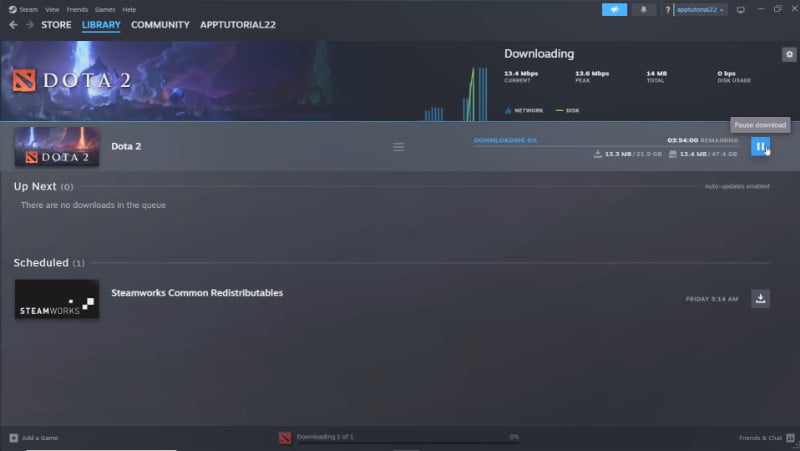
Task: Click the CURRENT speed value
Action: (521, 73)
